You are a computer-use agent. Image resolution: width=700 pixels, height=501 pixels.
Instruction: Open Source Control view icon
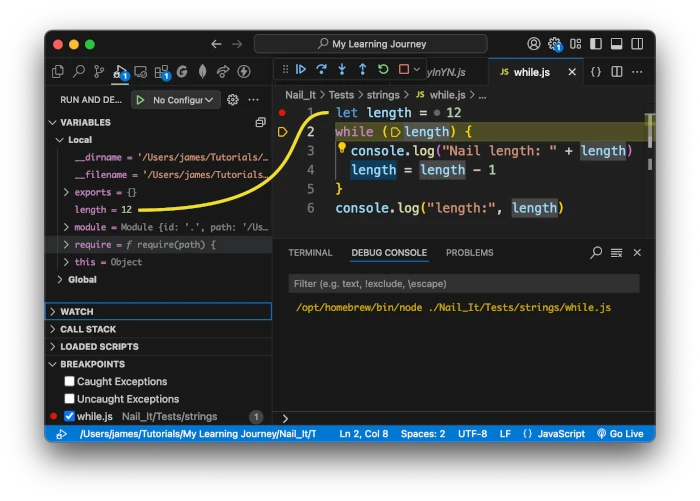tap(99, 71)
